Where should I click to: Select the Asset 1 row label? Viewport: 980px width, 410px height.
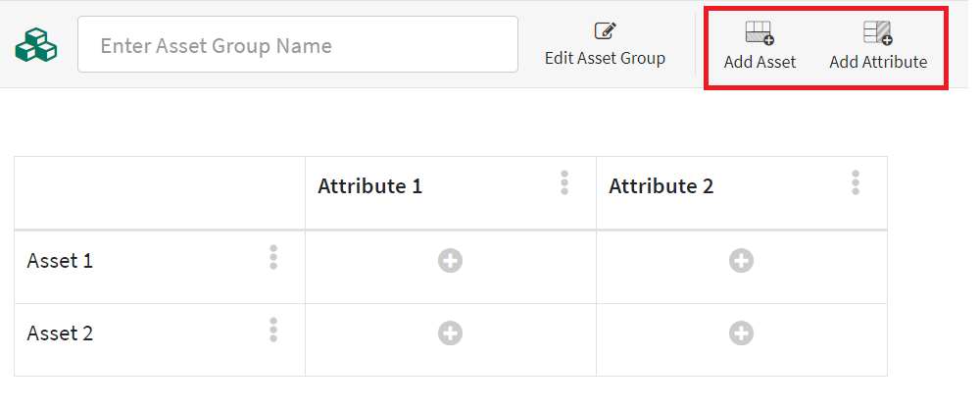tap(60, 261)
